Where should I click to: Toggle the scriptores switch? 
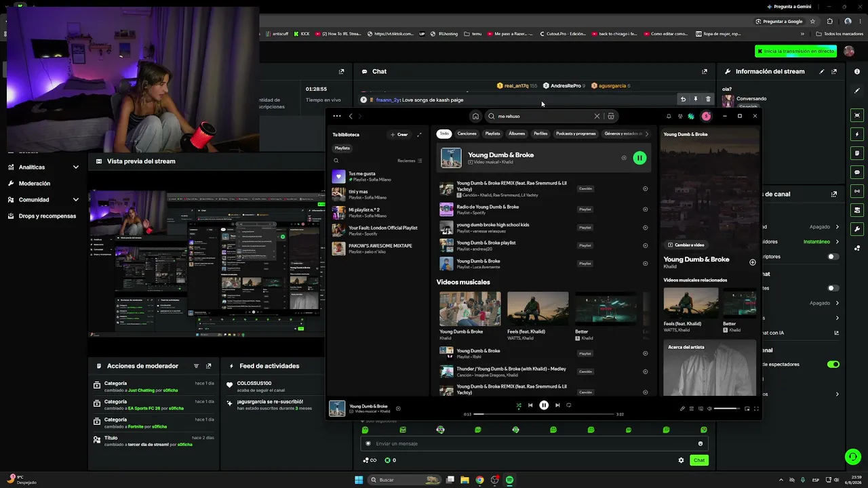[x=833, y=257]
